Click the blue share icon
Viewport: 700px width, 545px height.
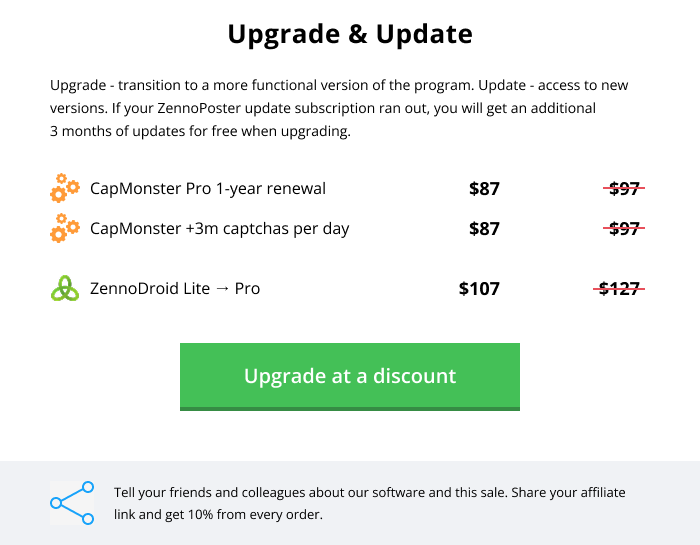[72, 503]
